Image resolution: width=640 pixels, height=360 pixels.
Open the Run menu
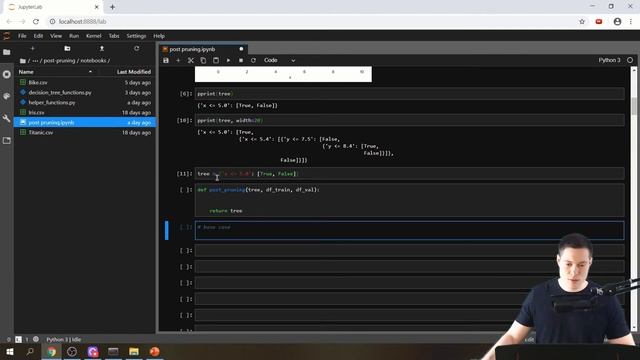[74, 36]
